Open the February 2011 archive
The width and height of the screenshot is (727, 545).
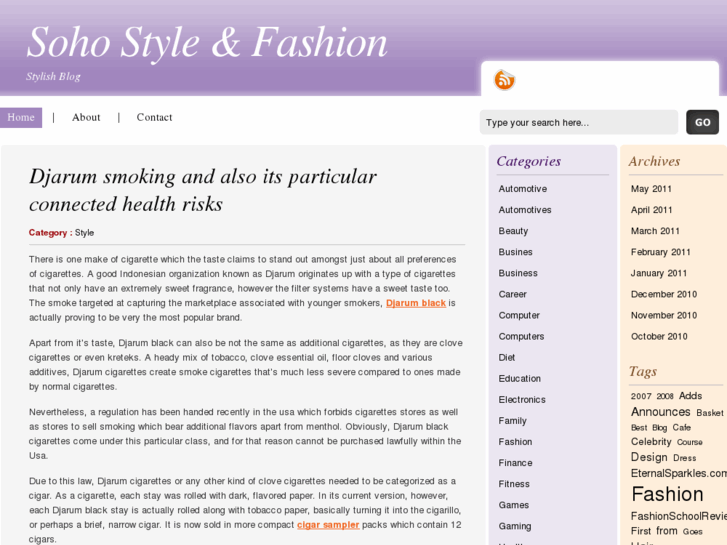click(x=661, y=252)
